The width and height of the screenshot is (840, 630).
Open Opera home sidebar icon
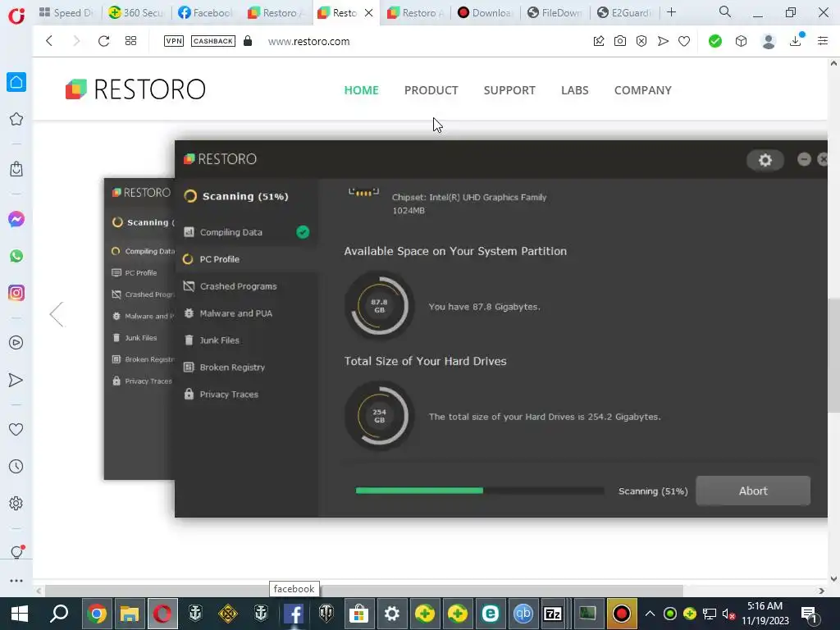tap(16, 82)
